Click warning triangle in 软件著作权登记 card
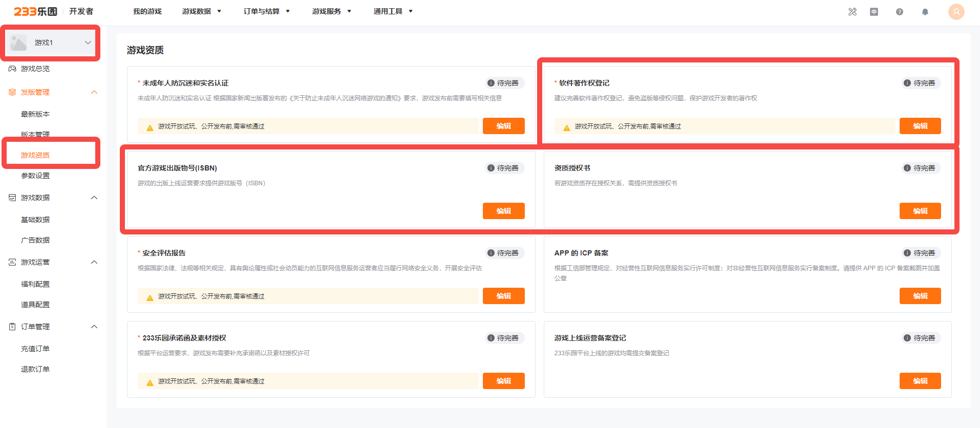 [567, 127]
